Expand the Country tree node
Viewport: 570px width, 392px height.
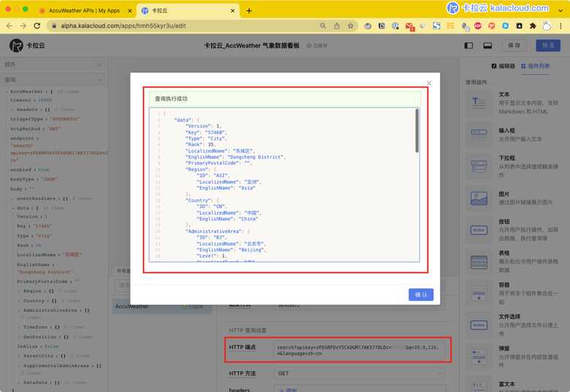click(20, 301)
